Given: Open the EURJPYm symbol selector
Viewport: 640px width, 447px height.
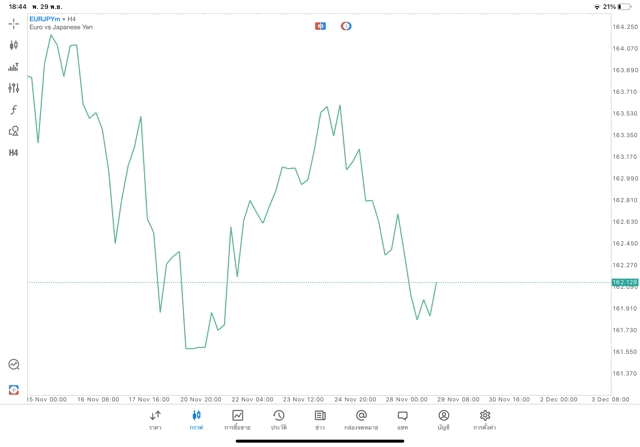Looking at the screenshot, I should [x=44, y=19].
